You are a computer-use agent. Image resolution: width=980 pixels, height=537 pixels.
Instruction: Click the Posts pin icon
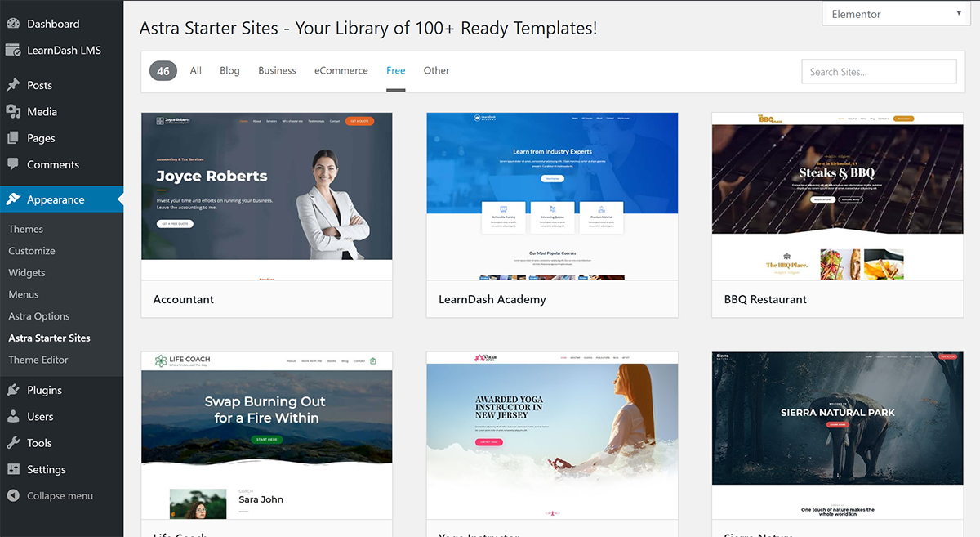point(13,85)
